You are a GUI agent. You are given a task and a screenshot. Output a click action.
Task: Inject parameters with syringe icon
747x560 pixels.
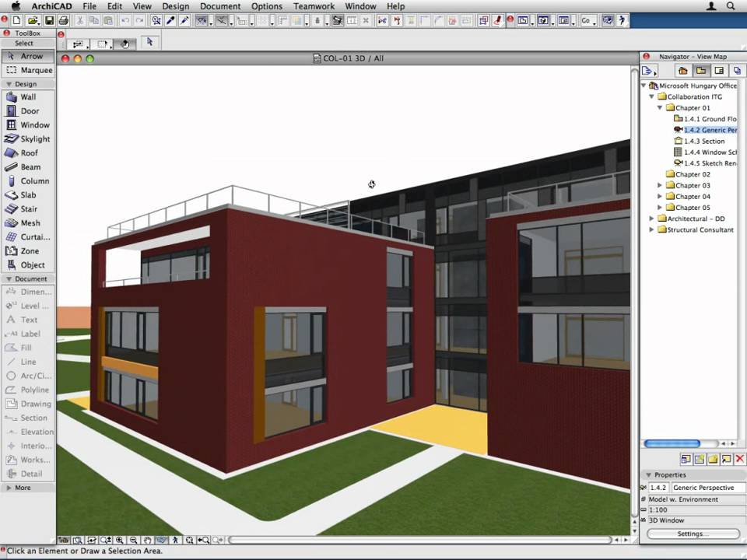(x=184, y=20)
